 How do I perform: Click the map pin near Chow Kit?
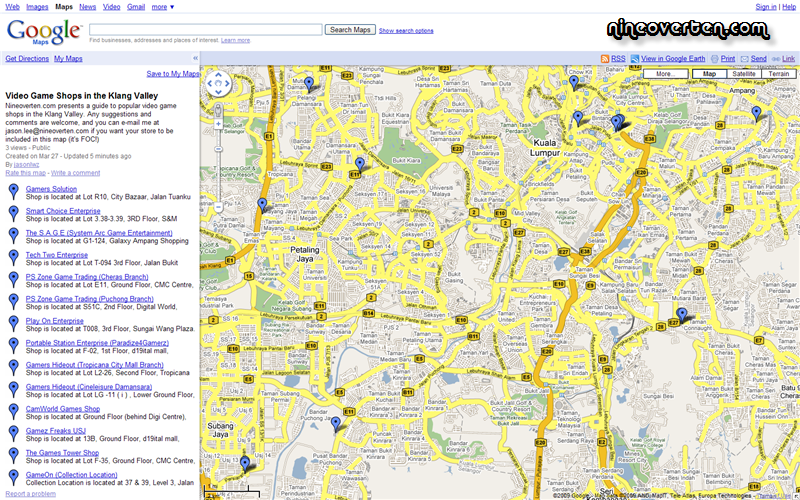point(574,82)
